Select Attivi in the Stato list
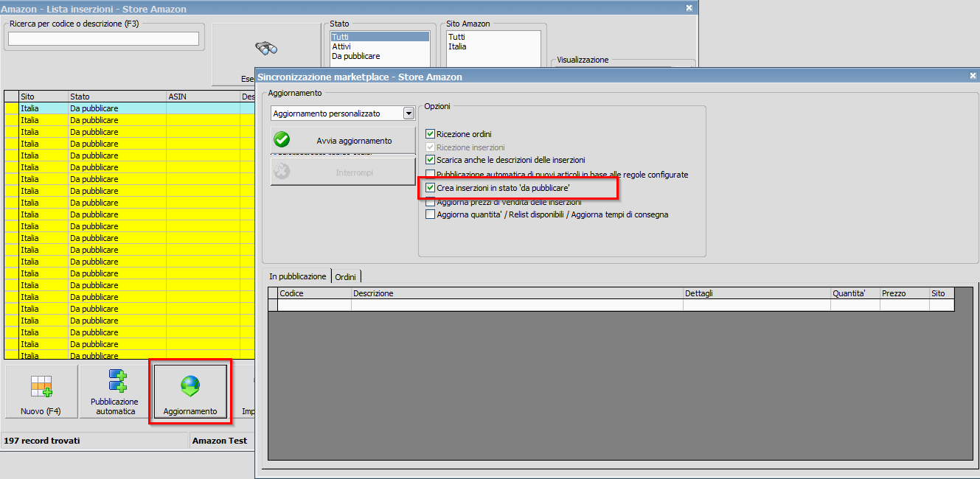This screenshot has width=980, height=479. pos(380,46)
